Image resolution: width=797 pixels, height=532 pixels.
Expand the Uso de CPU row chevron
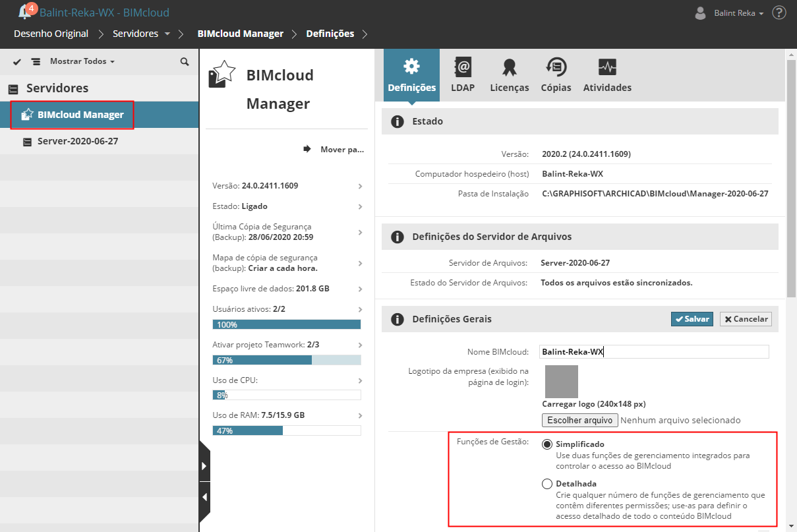point(360,380)
